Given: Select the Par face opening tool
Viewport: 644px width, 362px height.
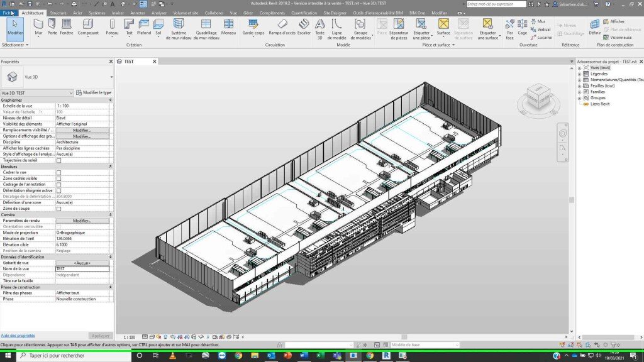Looking at the screenshot, I should click(x=509, y=29).
